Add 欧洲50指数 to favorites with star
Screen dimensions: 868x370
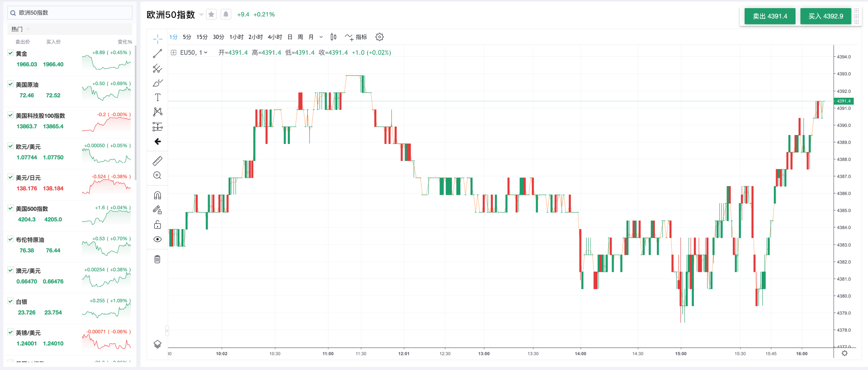pos(211,14)
